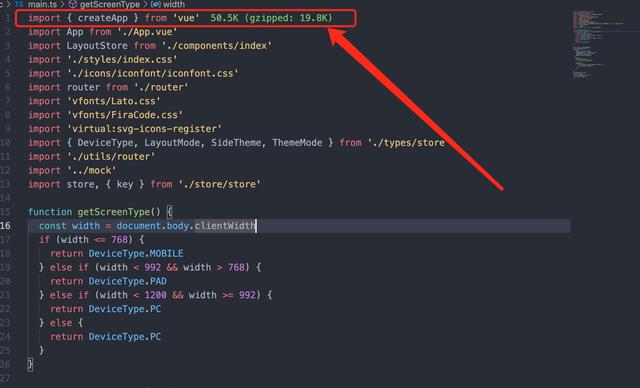The image size is (640, 388).
Task: Open main.ts in the breadcrumb path
Action: (x=42, y=4)
